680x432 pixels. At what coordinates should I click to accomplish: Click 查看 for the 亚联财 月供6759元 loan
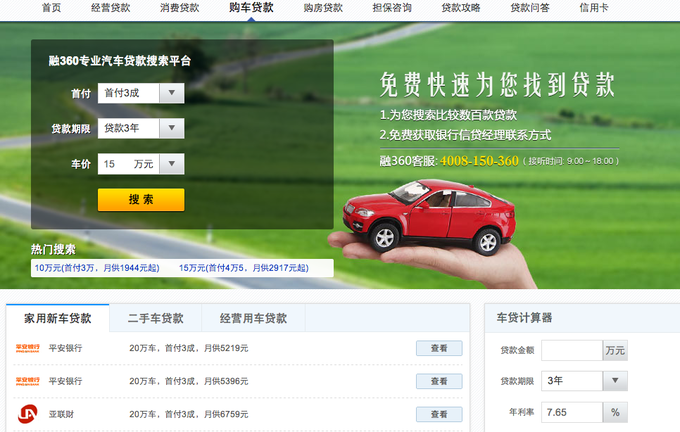click(x=439, y=414)
